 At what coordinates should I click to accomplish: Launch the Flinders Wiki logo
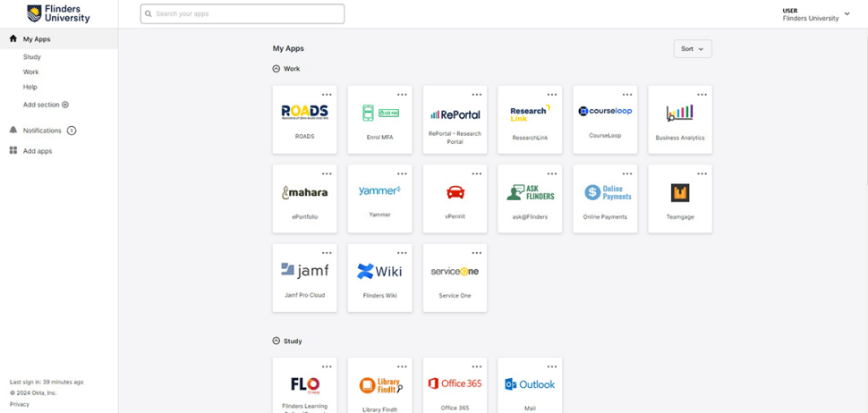(x=379, y=272)
